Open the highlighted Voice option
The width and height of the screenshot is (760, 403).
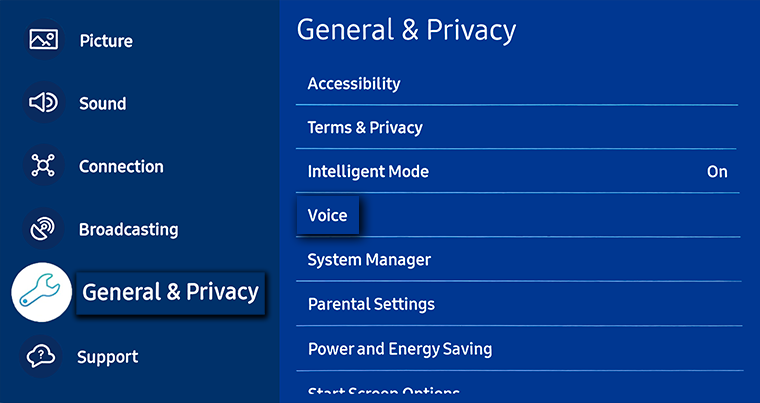tap(328, 215)
